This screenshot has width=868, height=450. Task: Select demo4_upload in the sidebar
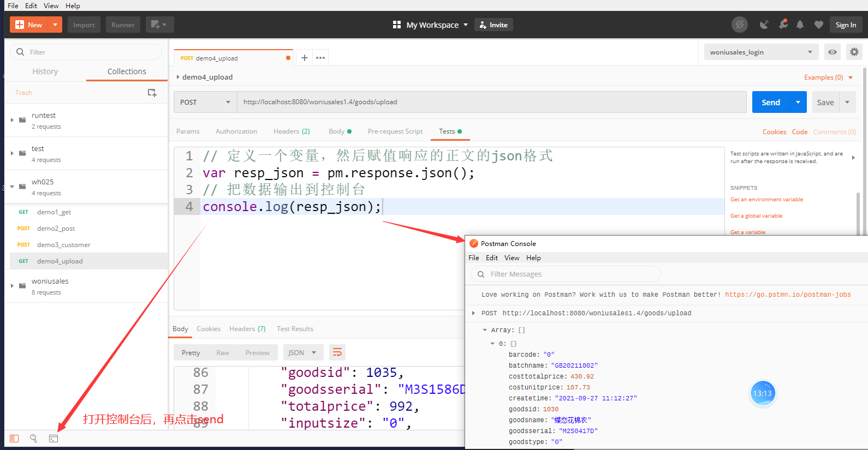(x=88, y=261)
